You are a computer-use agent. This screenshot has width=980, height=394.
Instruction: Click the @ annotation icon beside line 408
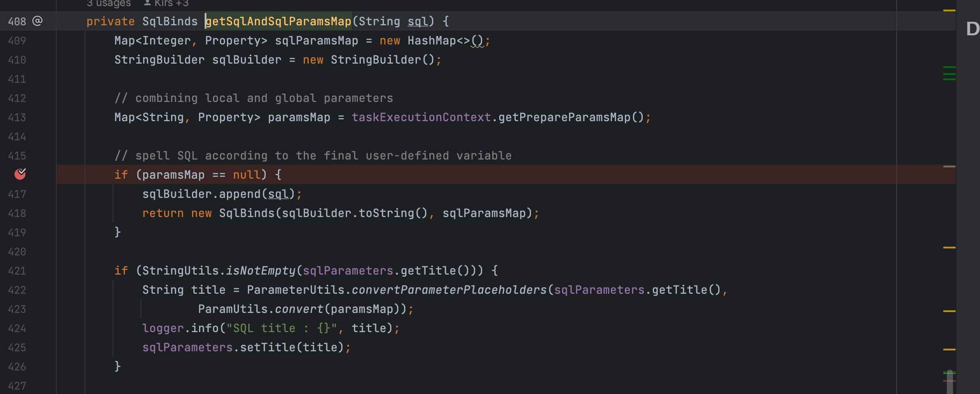point(37,20)
